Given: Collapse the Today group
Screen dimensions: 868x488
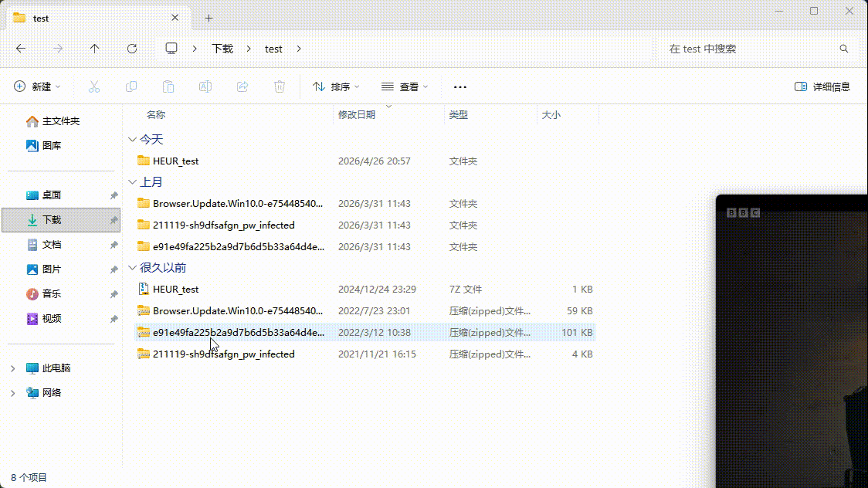Looking at the screenshot, I should tap(132, 140).
